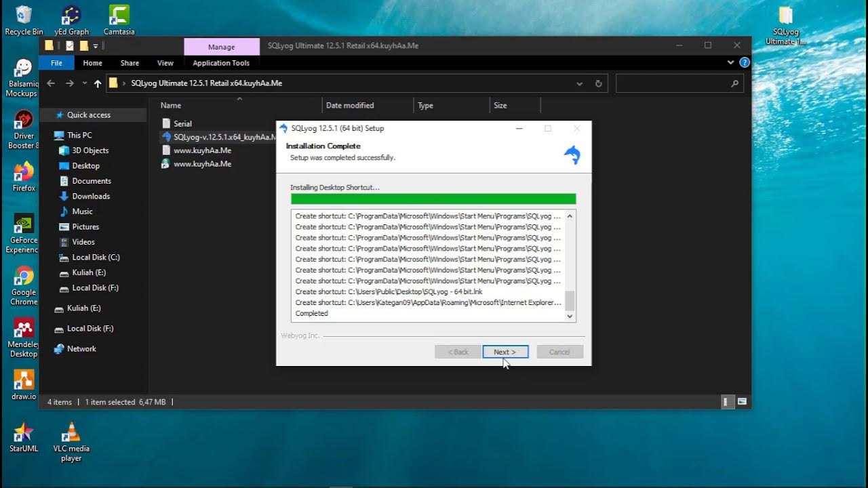868x488 pixels.
Task: Select Desktop in navigation pane
Action: point(85,166)
